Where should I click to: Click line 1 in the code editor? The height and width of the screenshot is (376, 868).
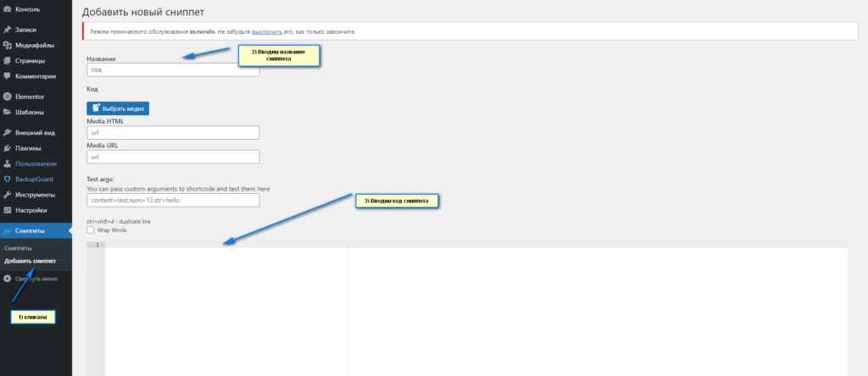point(225,246)
